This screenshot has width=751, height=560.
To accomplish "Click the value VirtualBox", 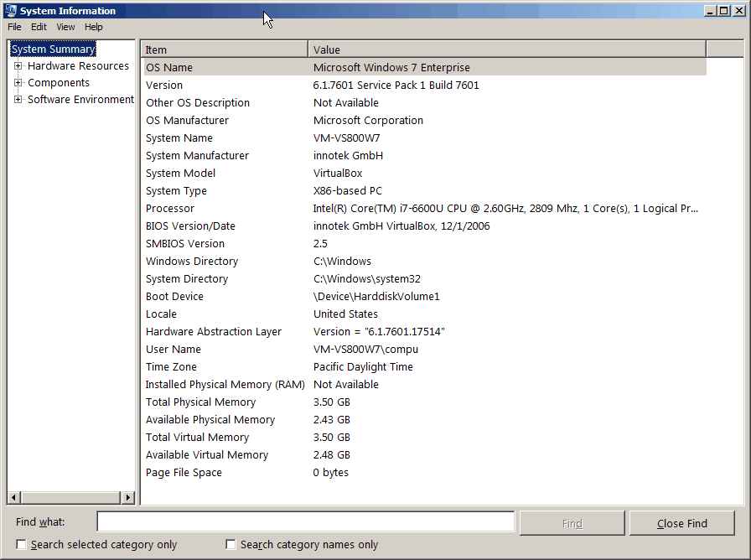I will pyautogui.click(x=338, y=174).
